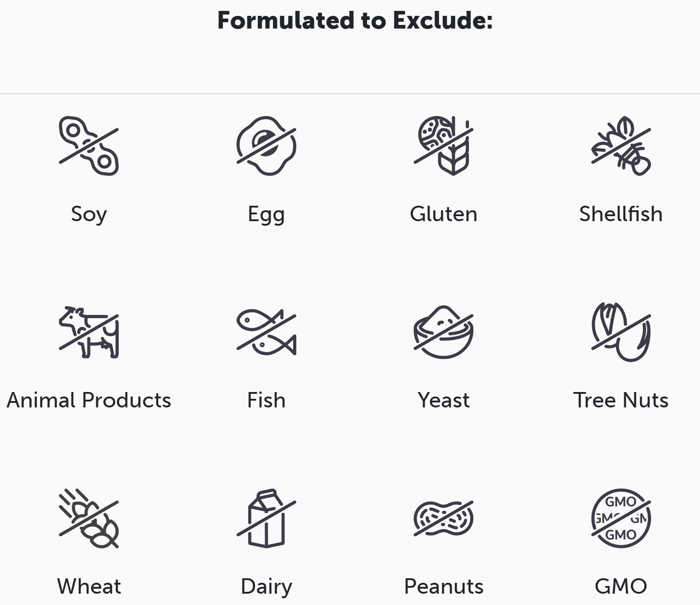This screenshot has height=605, width=700.
Task: Click the "Animal Products" text label
Action: coord(89,400)
